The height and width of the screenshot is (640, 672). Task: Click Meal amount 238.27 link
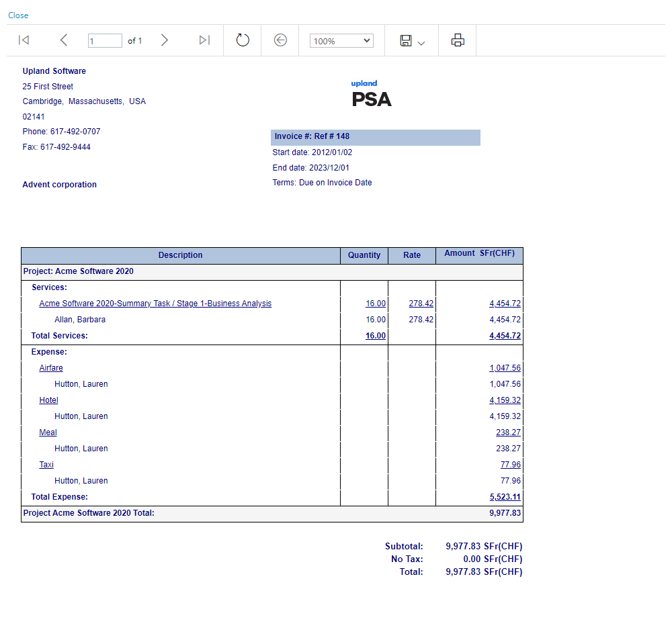click(x=508, y=432)
